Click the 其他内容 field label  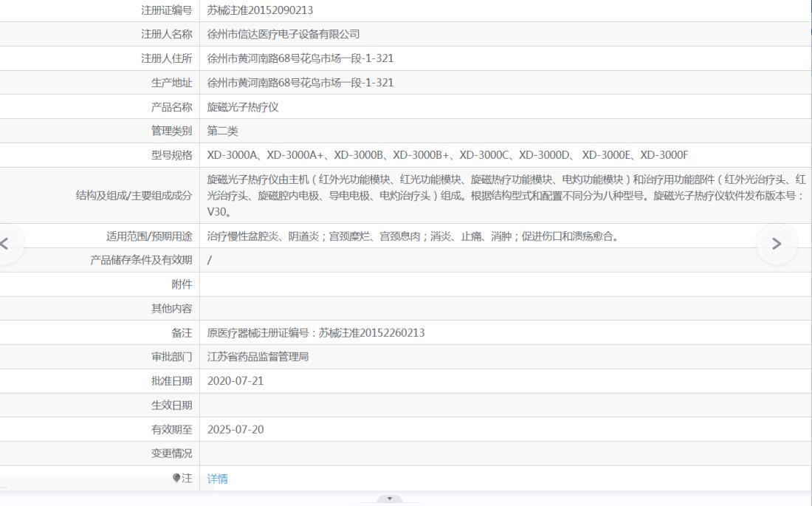click(171, 309)
